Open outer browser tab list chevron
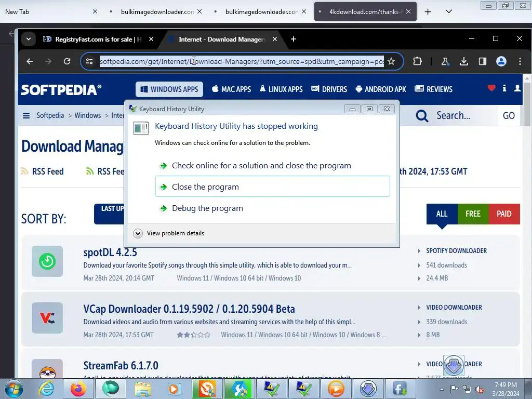 [x=448, y=11]
